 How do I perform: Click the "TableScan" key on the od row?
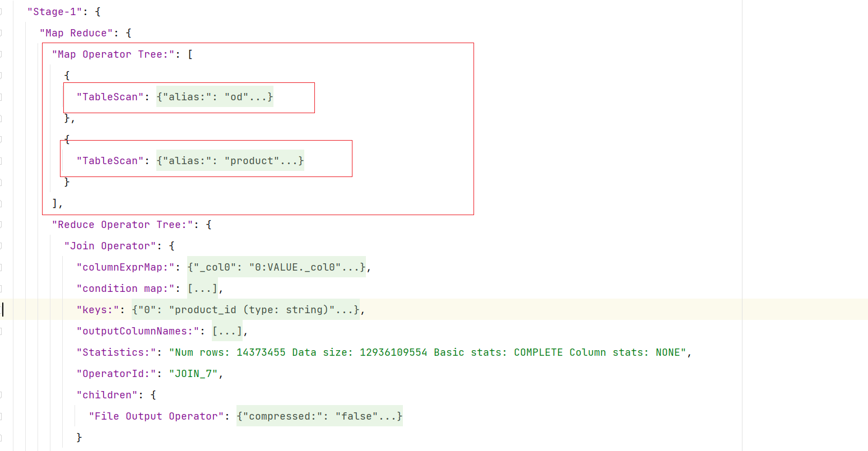[110, 97]
